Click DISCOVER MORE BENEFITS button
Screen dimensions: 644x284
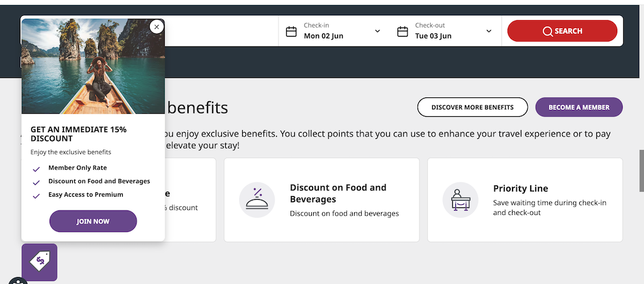(x=472, y=107)
